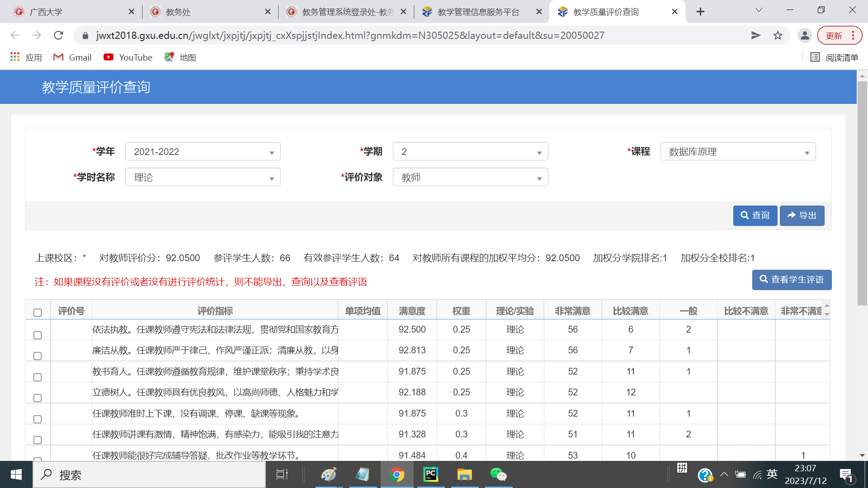Viewport: 868px width, 488px height.
Task: Click the share page arrow icon
Action: point(756,35)
